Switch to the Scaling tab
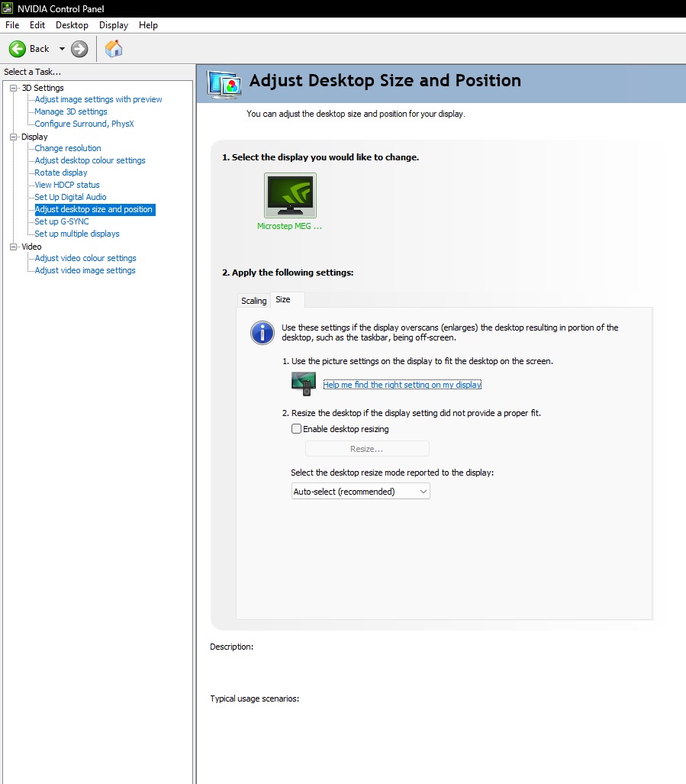686x784 pixels. 254,301
